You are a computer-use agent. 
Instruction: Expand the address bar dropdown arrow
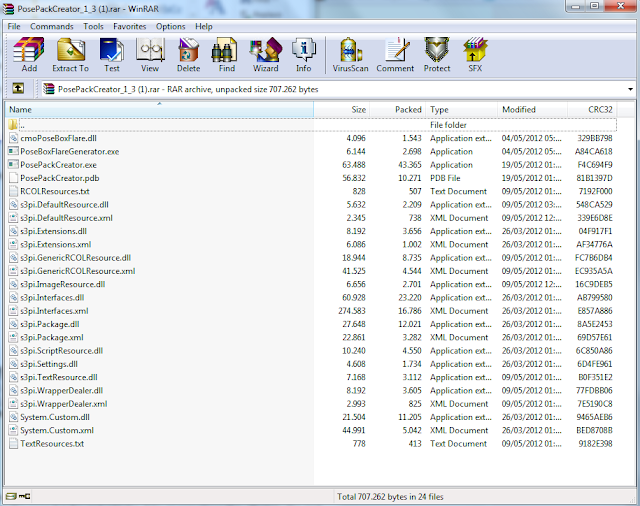coord(630,89)
